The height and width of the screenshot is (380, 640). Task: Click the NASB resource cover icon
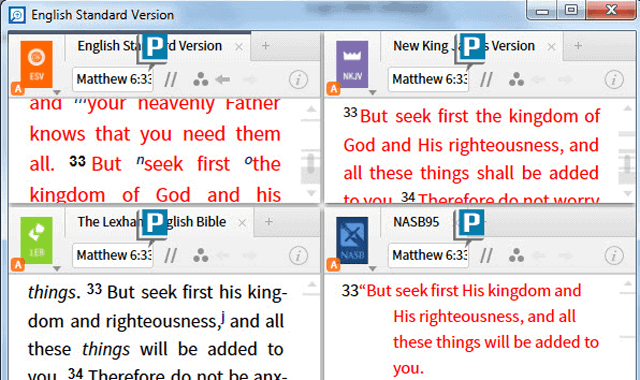(x=352, y=240)
